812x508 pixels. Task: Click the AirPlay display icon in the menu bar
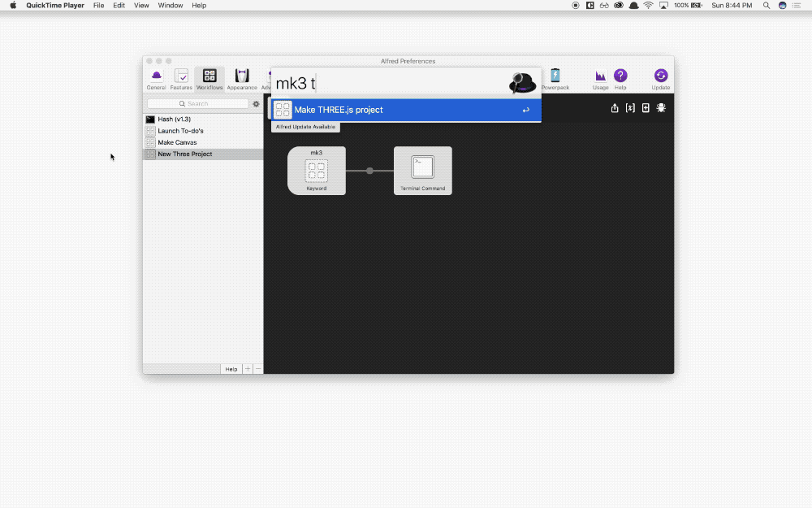663,5
